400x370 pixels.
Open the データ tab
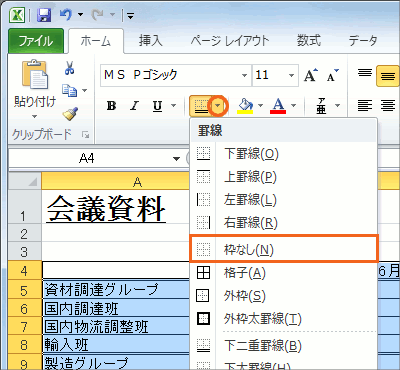(363, 41)
